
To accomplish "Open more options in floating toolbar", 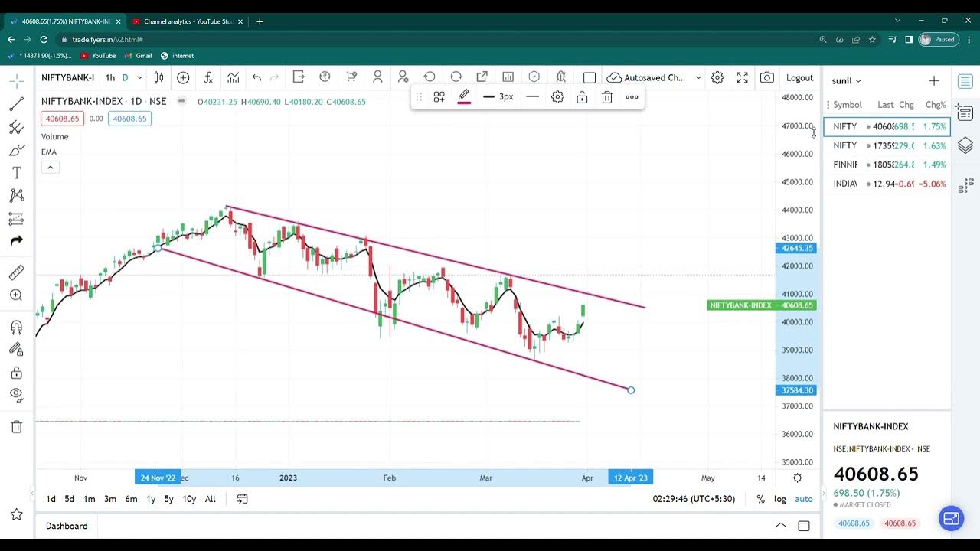I will click(632, 97).
